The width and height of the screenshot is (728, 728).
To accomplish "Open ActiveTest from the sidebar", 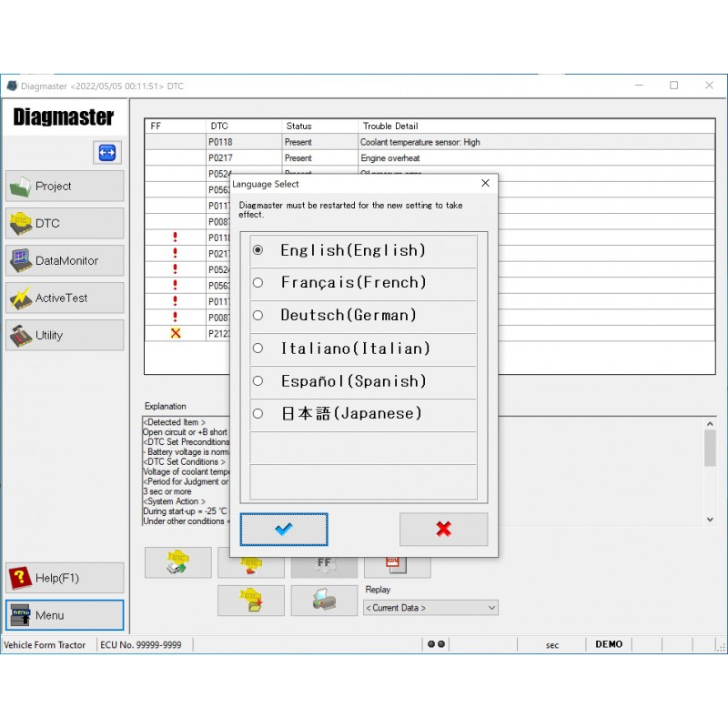I will (x=64, y=298).
